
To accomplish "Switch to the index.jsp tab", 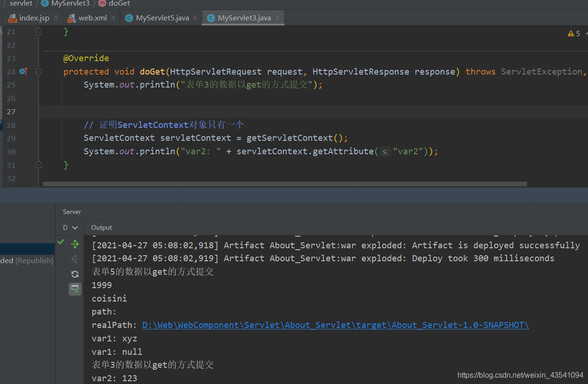I will coord(34,18).
